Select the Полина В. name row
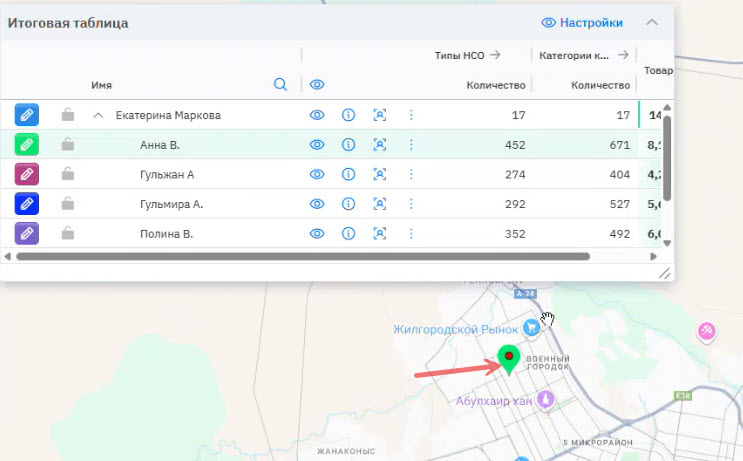 (x=166, y=234)
